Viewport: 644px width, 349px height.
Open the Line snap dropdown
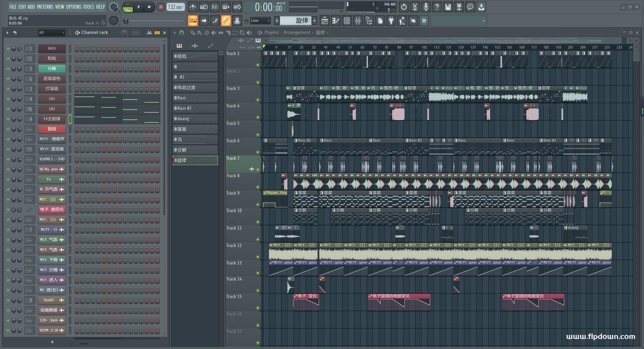(260, 21)
